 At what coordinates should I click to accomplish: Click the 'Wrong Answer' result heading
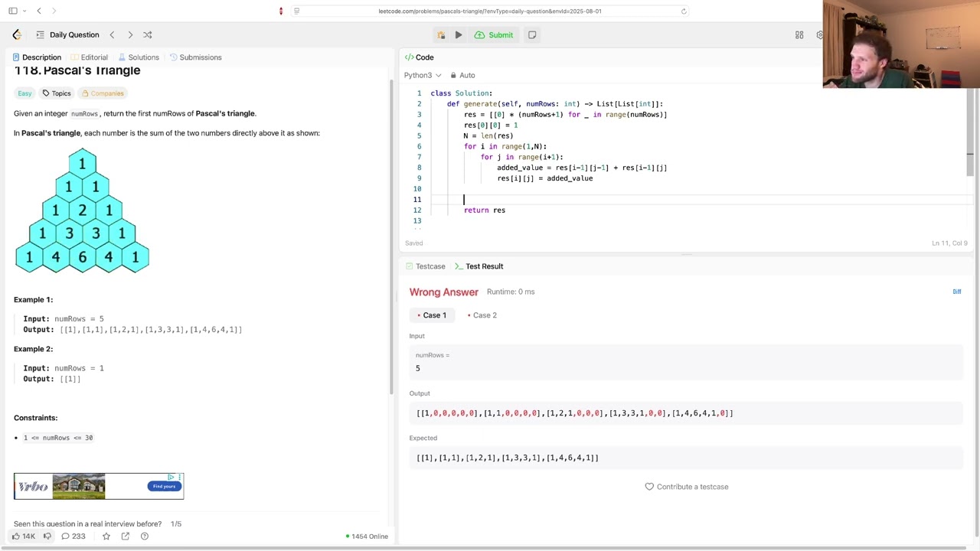pos(444,292)
